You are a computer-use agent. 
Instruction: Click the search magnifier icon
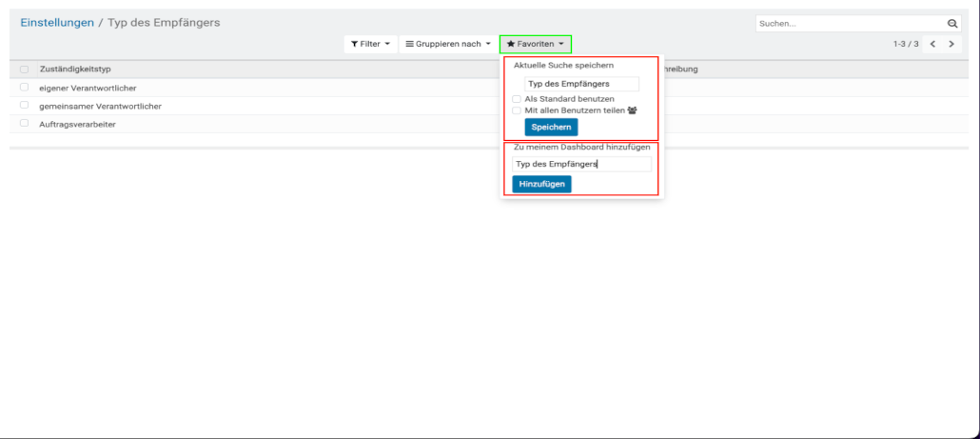(x=952, y=24)
